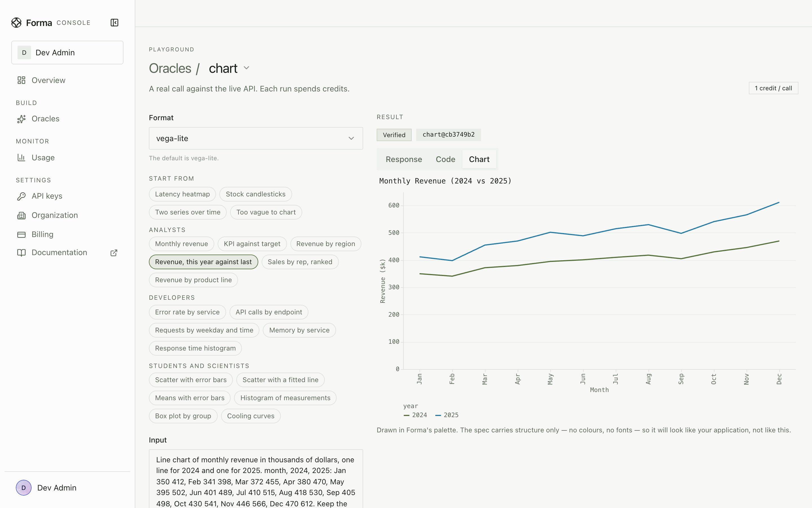The image size is (812, 508).
Task: Click the Usage bar chart icon
Action: click(x=21, y=157)
